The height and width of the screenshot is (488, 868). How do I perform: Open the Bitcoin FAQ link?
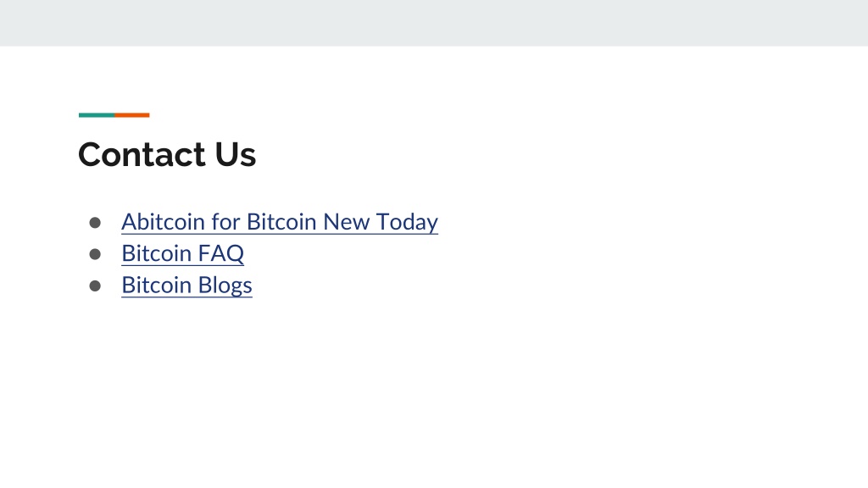click(183, 253)
